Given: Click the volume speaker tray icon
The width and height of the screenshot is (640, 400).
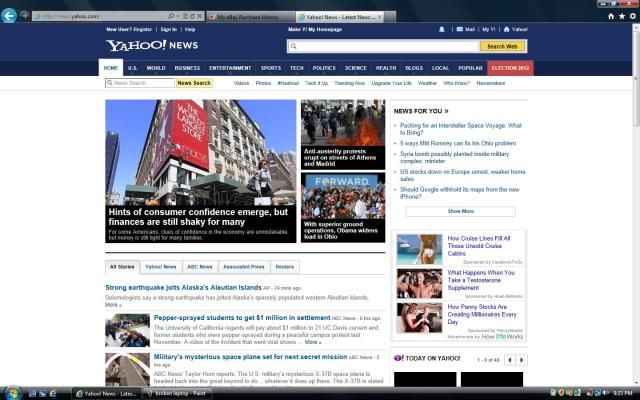Looking at the screenshot, I should 605,393.
